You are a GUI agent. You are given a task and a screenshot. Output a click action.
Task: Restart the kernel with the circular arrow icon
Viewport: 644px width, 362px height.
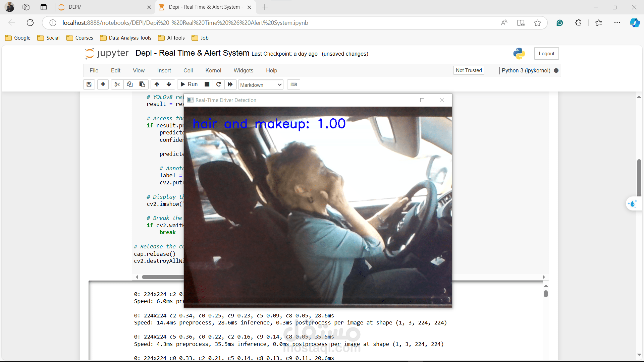tap(219, 84)
